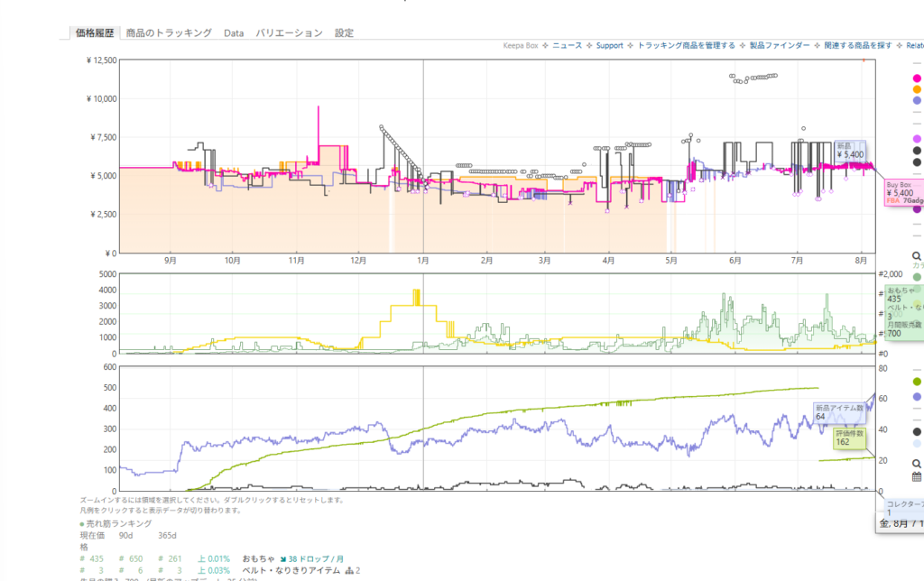Click the 365d column header
Viewport: 924px width, 581px height.
coord(167,536)
